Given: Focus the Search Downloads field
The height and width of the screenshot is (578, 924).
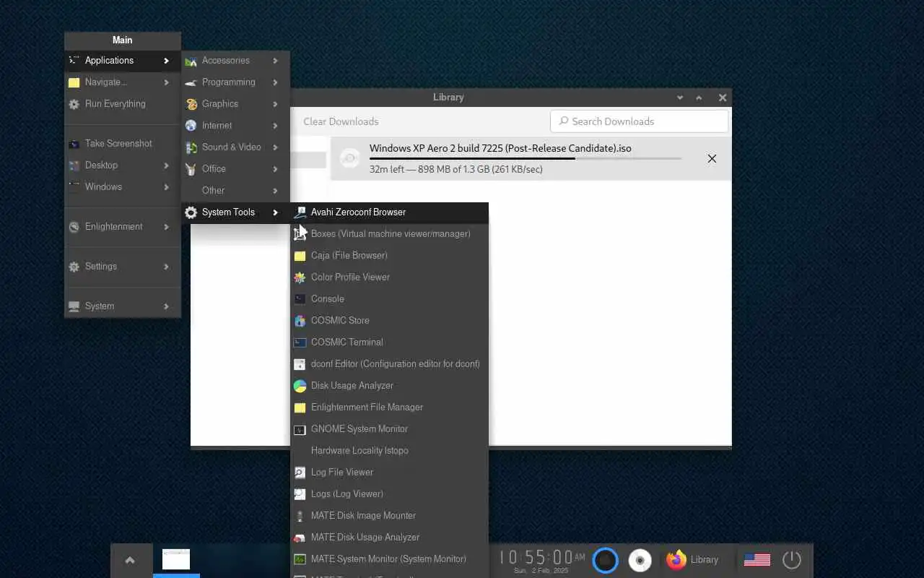Looking at the screenshot, I should tap(639, 121).
